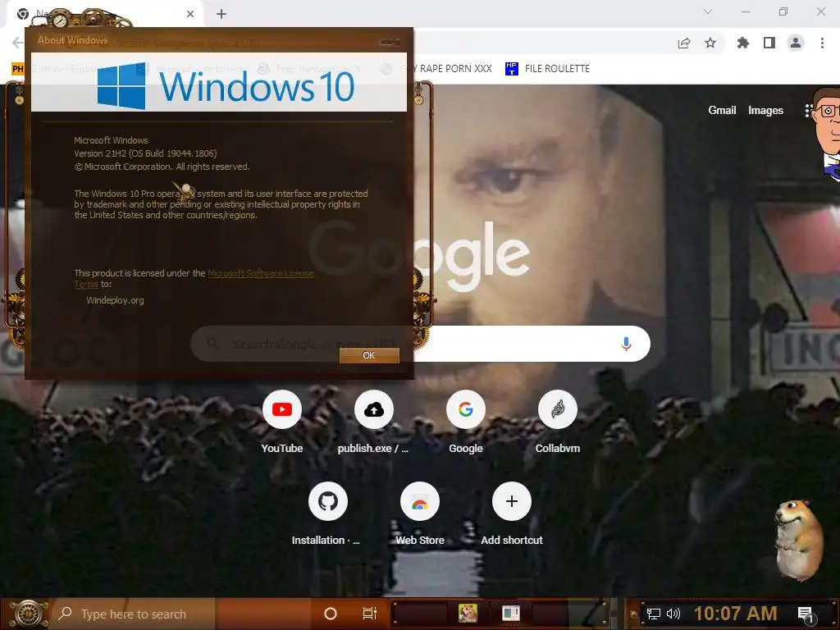Screen dimensions: 840x630
Task: Click the hamster desktop character
Action: (799, 540)
